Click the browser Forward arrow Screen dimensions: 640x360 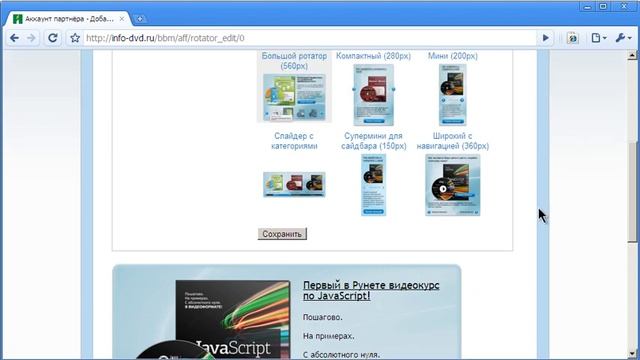(x=31, y=38)
